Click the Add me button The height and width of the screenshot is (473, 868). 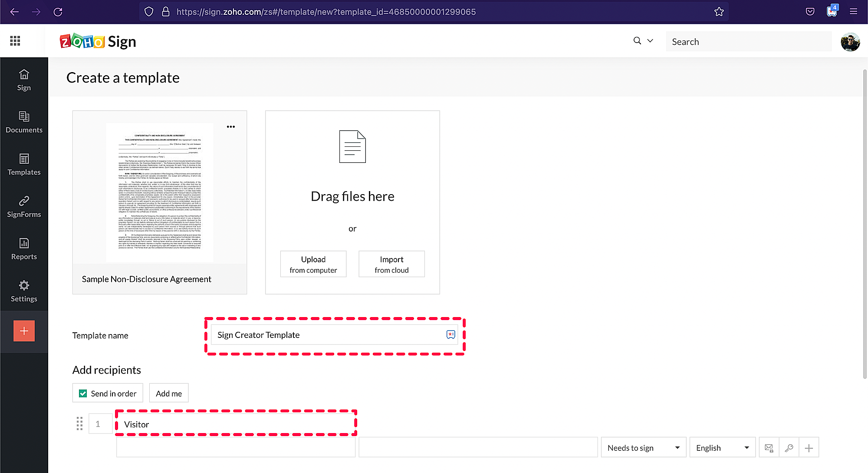point(169,394)
